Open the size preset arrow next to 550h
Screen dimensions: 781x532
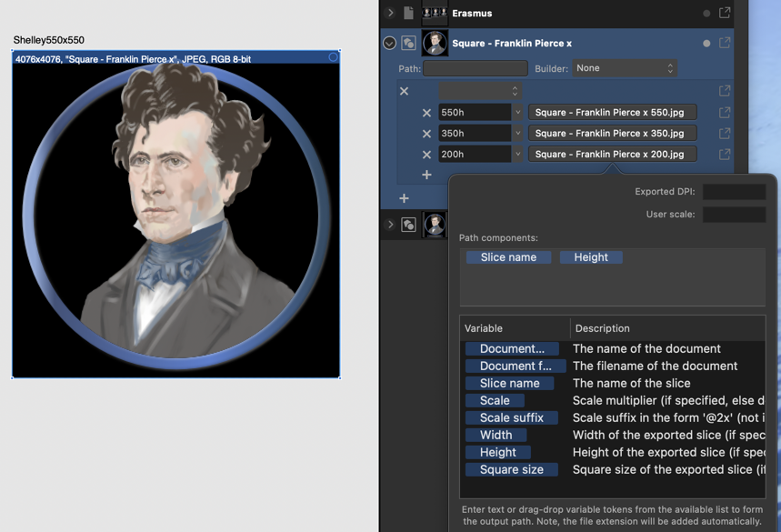[x=517, y=113]
